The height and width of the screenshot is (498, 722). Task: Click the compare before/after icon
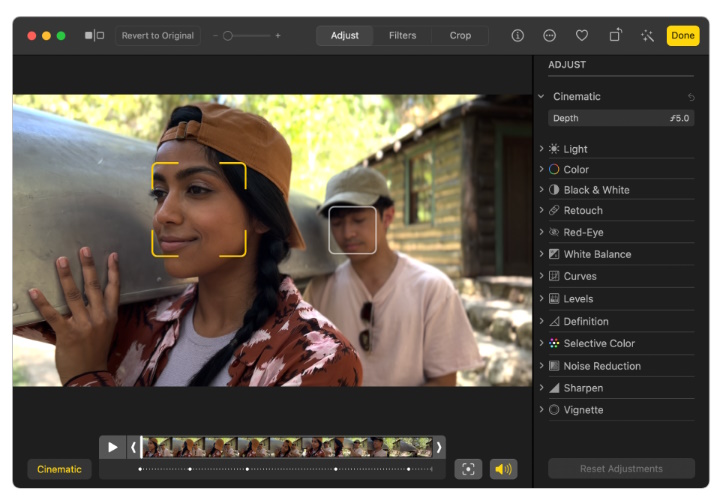point(94,35)
